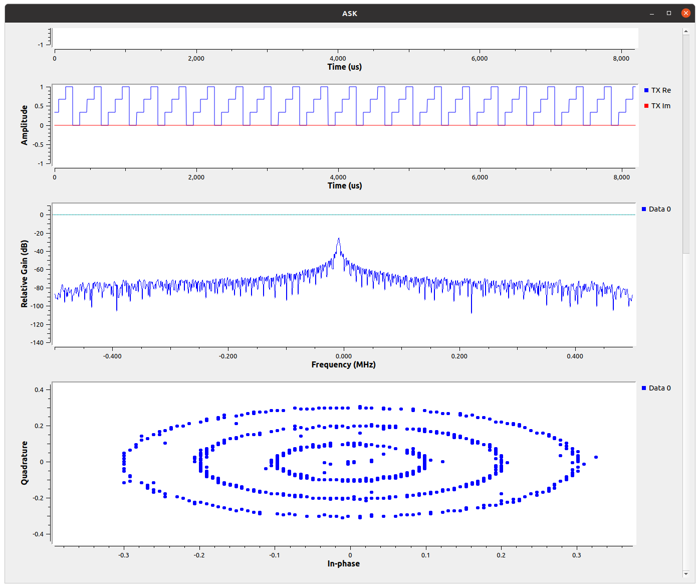Toggle Data 0 legend in frequency plot
This screenshot has height=588, width=700.
[x=656, y=209]
